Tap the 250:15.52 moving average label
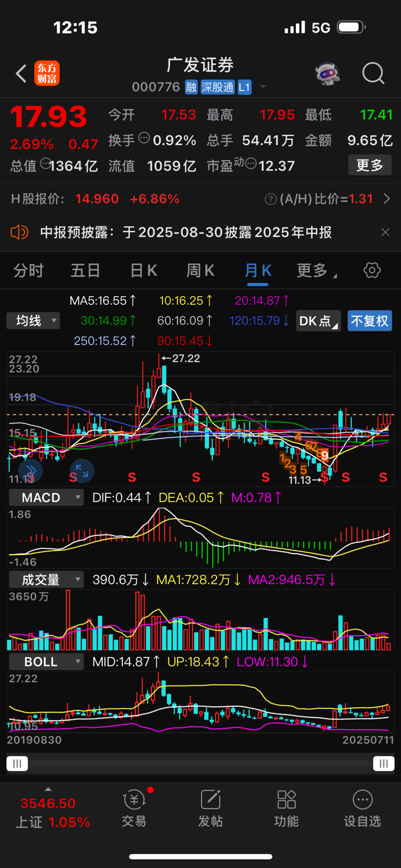The image size is (401, 868). tap(105, 341)
